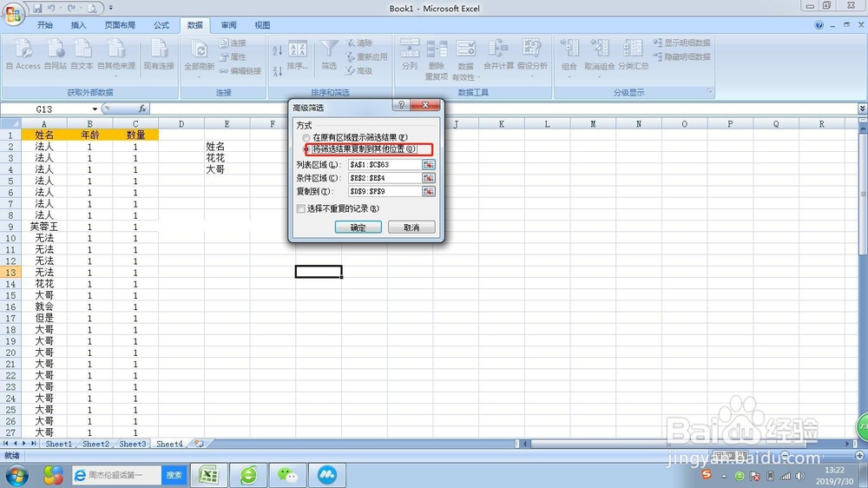Open Ungroup (取消组合) dropdown
This screenshot has height=488, width=868.
pyautogui.click(x=600, y=76)
